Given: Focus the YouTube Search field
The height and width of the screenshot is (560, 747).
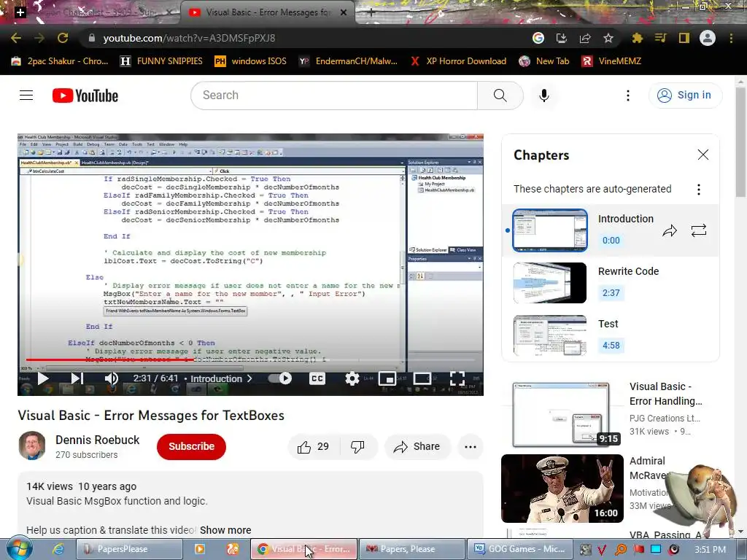Looking at the screenshot, I should pyautogui.click(x=334, y=96).
